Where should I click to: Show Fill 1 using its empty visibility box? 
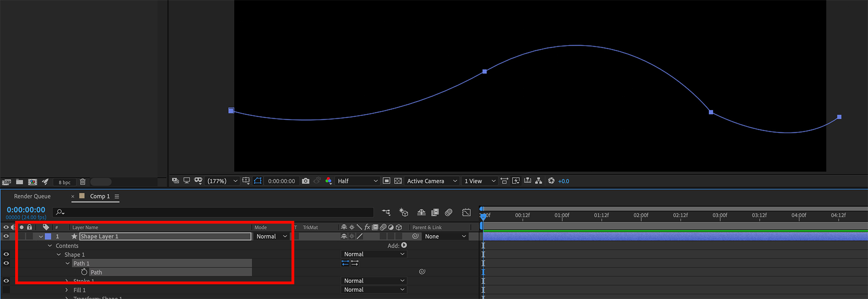pos(6,289)
